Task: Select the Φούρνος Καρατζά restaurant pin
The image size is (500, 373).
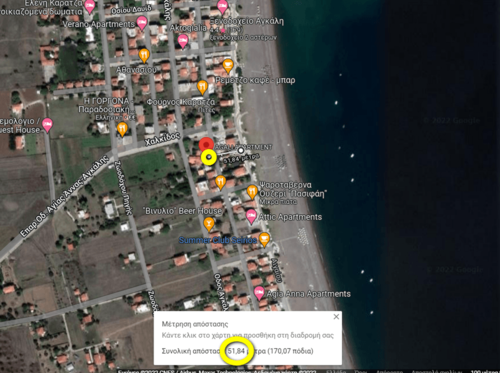Action: 202,87
